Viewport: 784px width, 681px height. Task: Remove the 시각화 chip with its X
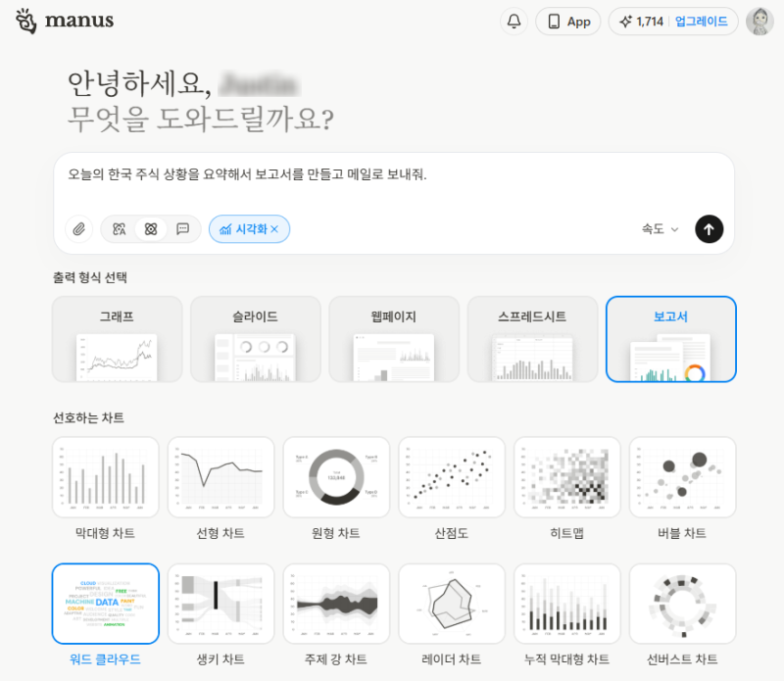274,229
